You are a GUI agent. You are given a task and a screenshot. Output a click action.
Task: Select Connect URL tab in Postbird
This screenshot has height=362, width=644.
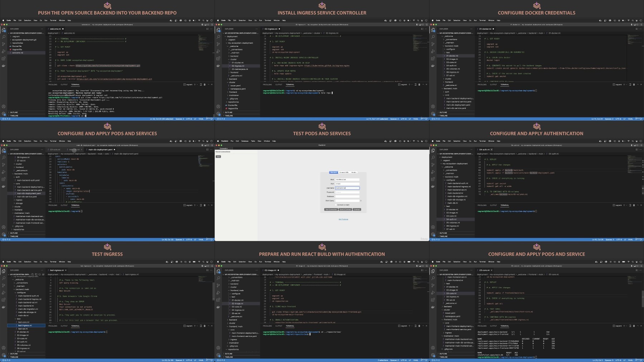(x=344, y=172)
